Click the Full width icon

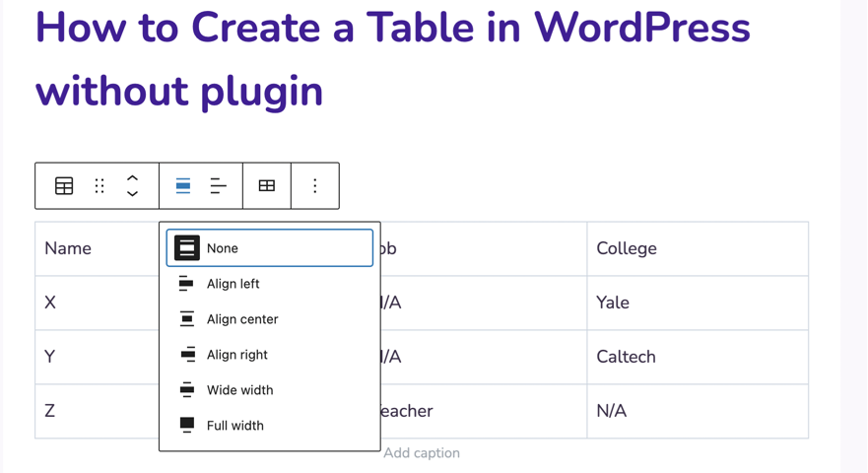click(x=187, y=425)
